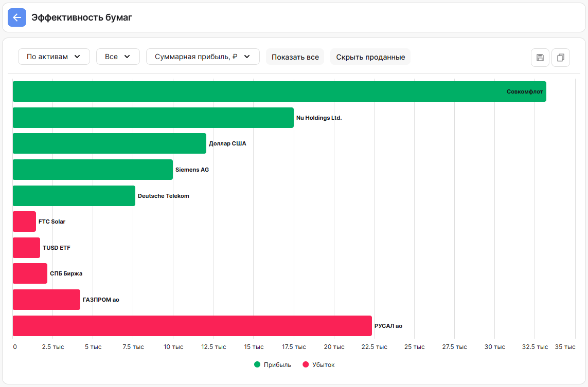Viewport: 588px width, 387px height.
Task: Click the '10 тыс' axis label
Action: (174, 347)
